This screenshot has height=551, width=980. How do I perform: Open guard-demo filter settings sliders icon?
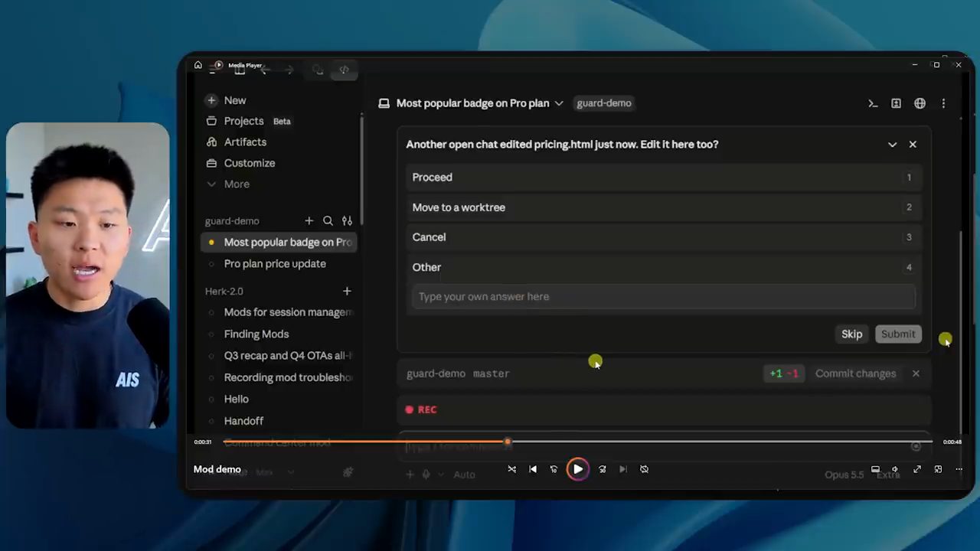(347, 221)
